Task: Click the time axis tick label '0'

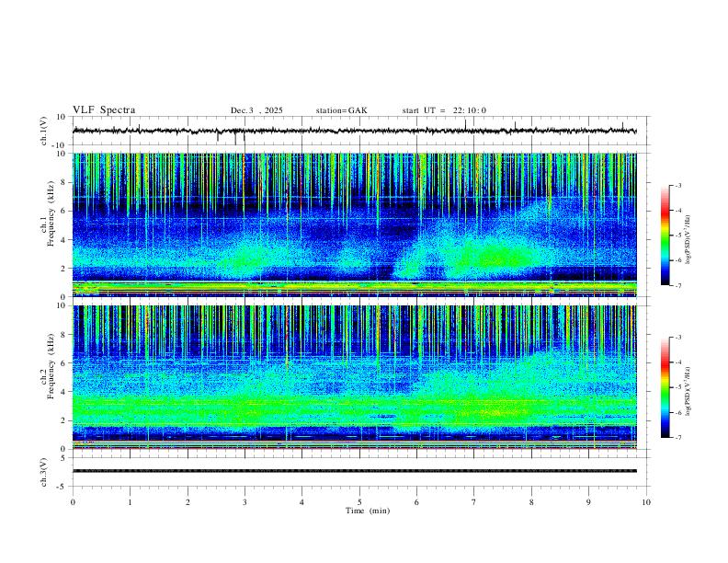Action: click(73, 502)
